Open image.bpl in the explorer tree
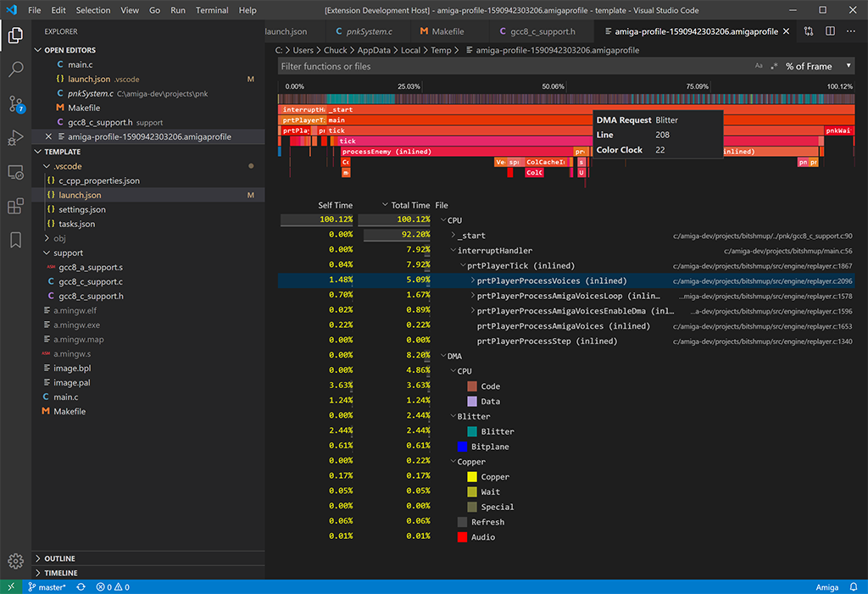The height and width of the screenshot is (594, 868). pyautogui.click(x=73, y=368)
